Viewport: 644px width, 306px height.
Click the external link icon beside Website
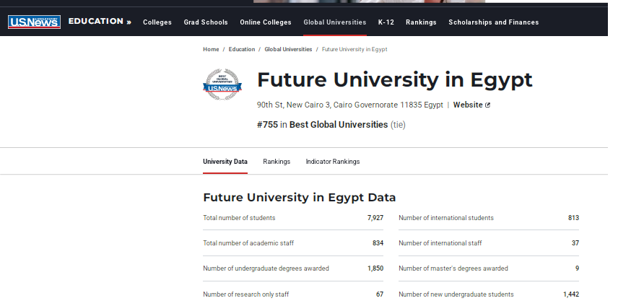pos(488,105)
